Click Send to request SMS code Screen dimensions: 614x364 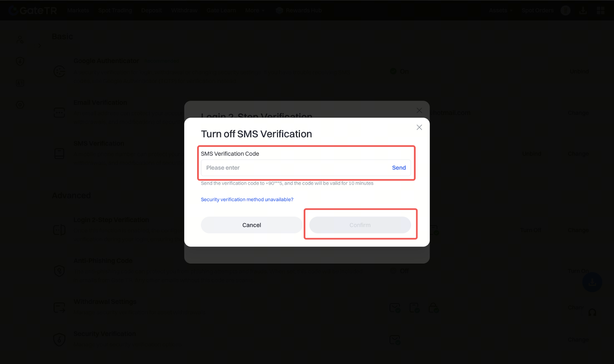tap(399, 168)
